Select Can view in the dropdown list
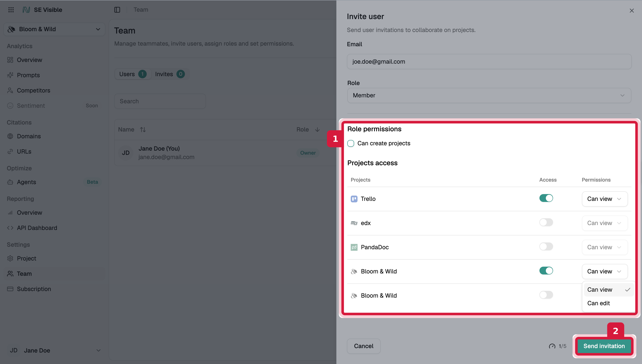This screenshot has width=642, height=364. [x=609, y=290]
